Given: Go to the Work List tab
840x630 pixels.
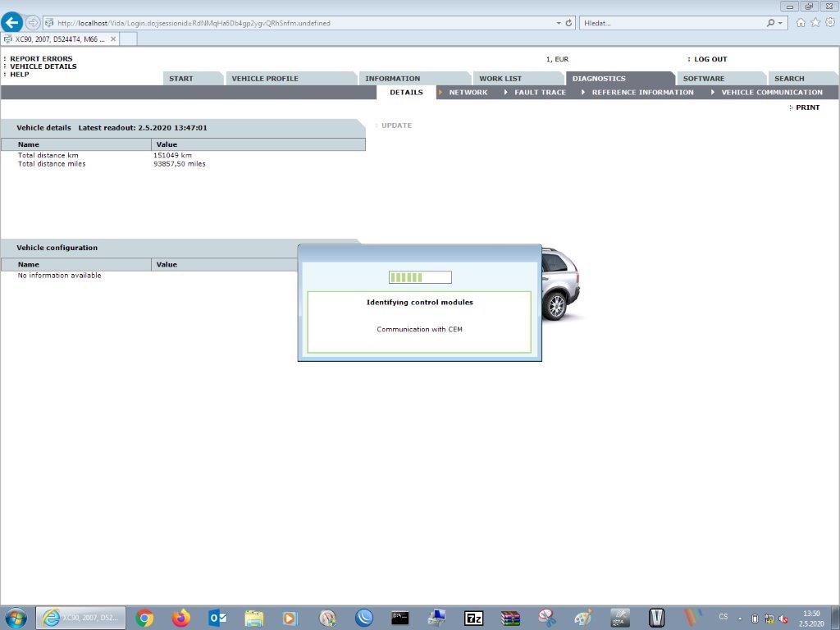Looking at the screenshot, I should click(500, 79).
